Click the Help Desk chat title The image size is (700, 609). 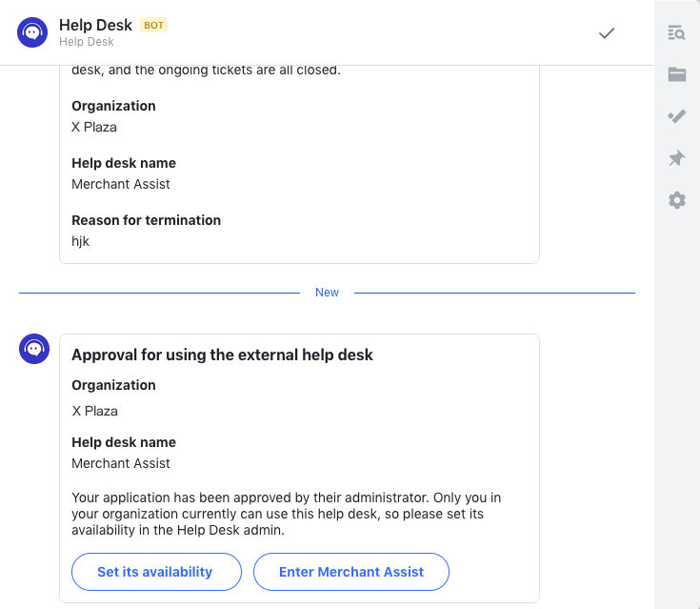click(x=95, y=25)
